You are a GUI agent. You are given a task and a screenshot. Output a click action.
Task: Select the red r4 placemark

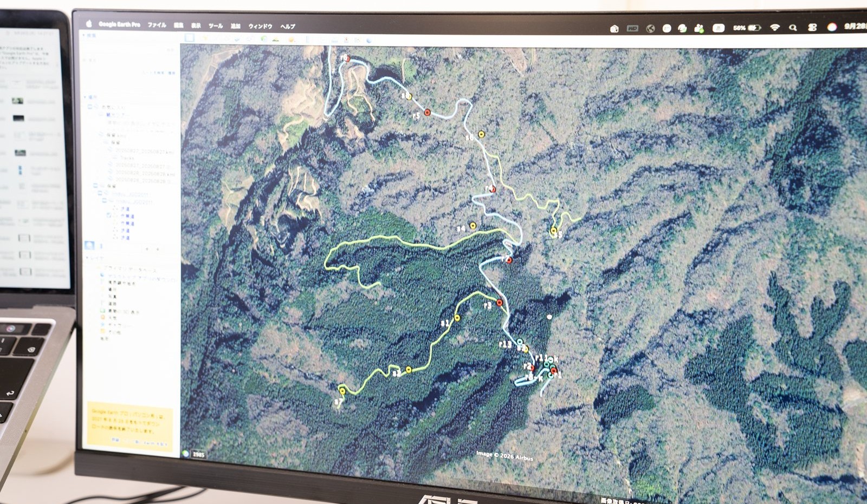point(493,189)
